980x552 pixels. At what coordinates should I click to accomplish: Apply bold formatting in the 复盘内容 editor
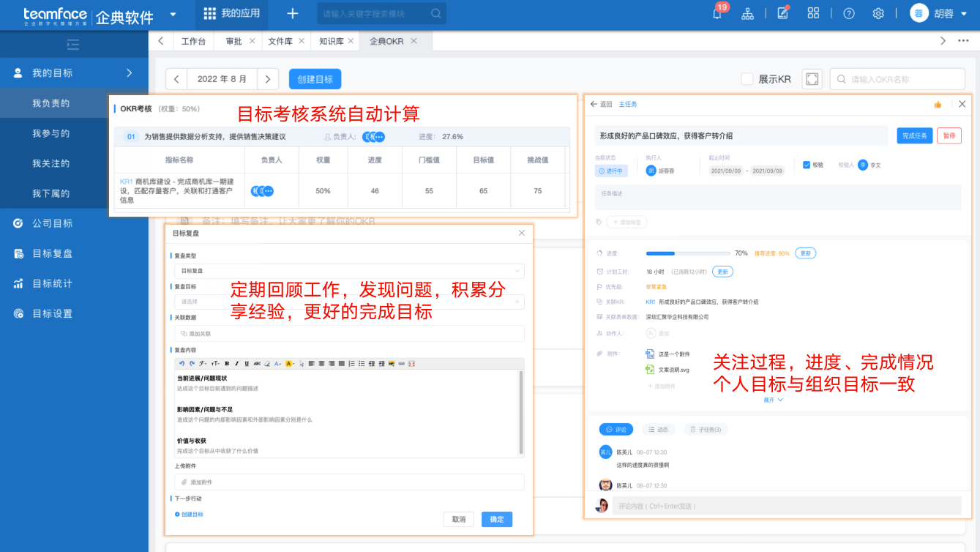tap(227, 363)
